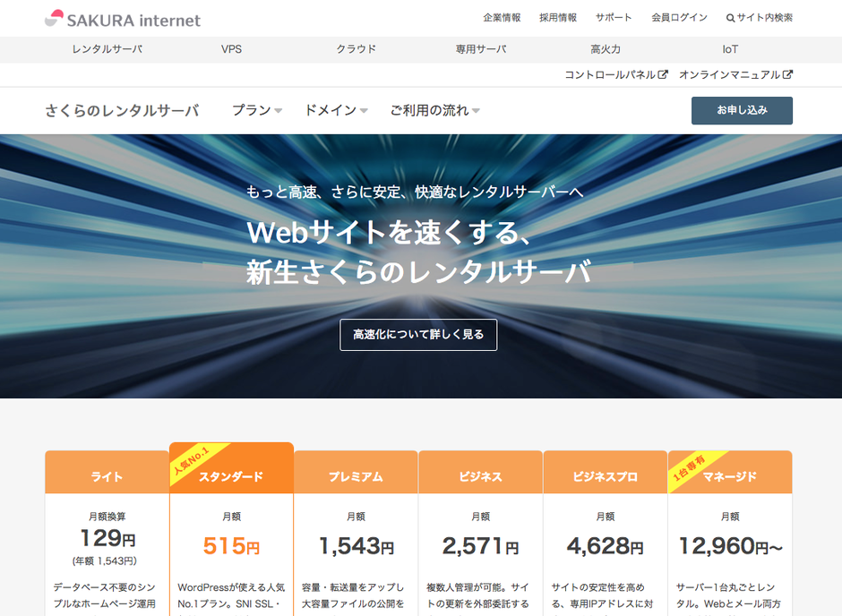Click 高速化について詳しく見る button
The width and height of the screenshot is (842, 616).
coord(418,335)
